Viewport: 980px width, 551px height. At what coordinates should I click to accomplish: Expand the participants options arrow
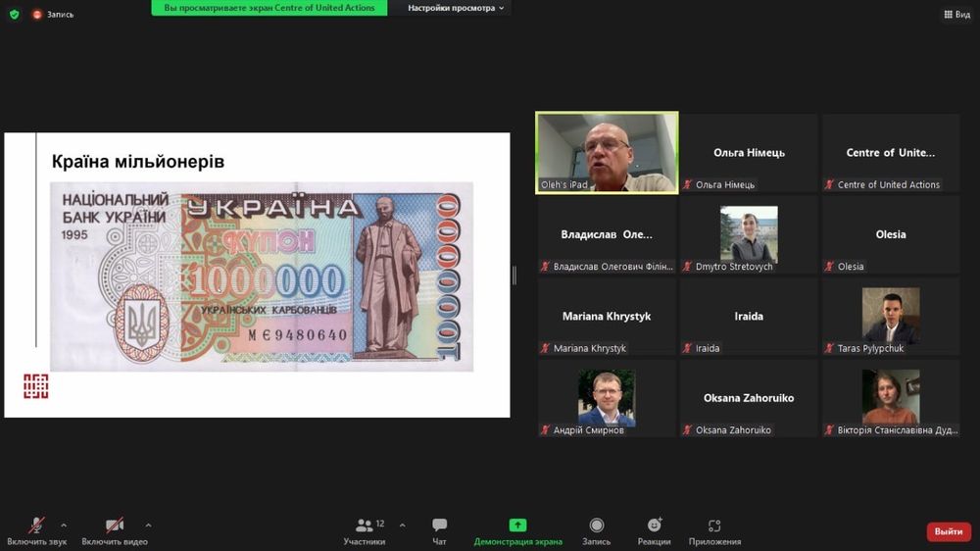(x=402, y=526)
